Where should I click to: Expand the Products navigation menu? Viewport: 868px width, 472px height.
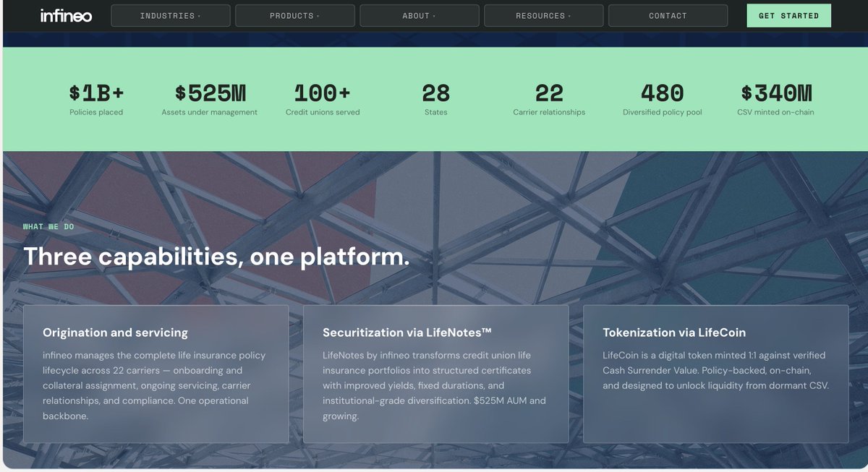pos(295,16)
